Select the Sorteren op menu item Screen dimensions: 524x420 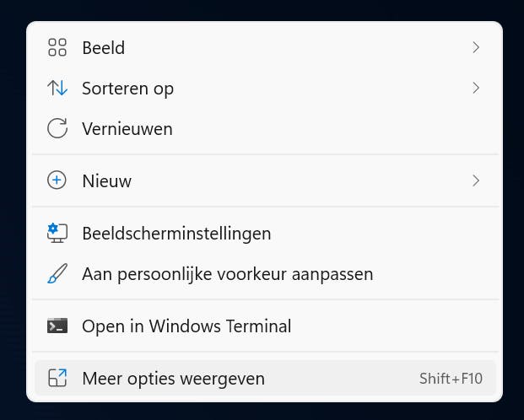(127, 89)
